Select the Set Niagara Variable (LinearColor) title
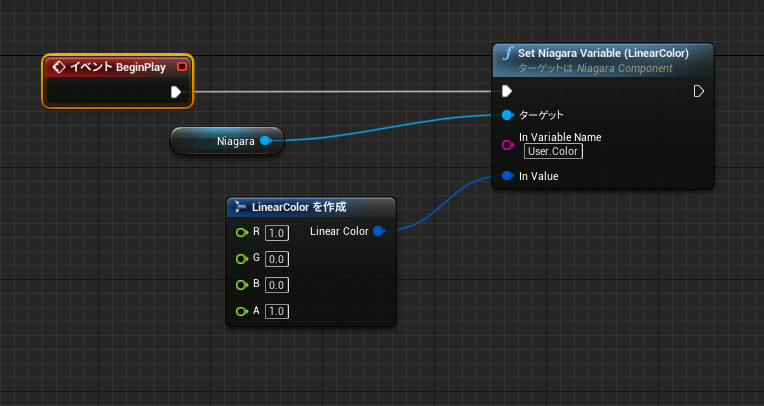The height and width of the screenshot is (406, 764). (x=603, y=53)
